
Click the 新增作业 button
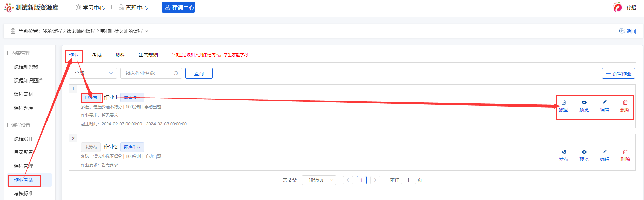[618, 74]
